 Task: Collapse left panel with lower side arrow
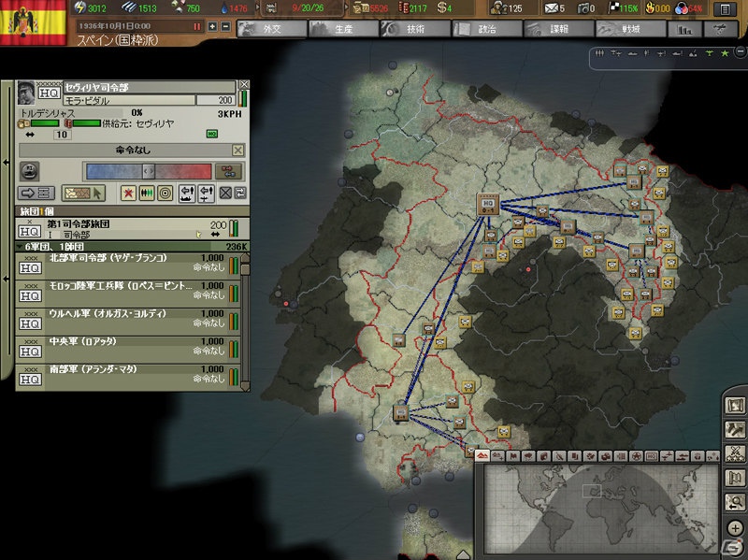pyautogui.click(x=7, y=278)
